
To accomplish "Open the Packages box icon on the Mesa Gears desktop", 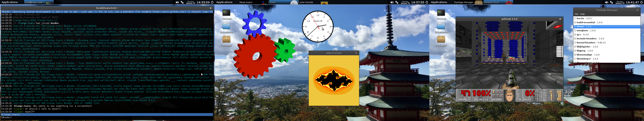I will coord(226,39).
